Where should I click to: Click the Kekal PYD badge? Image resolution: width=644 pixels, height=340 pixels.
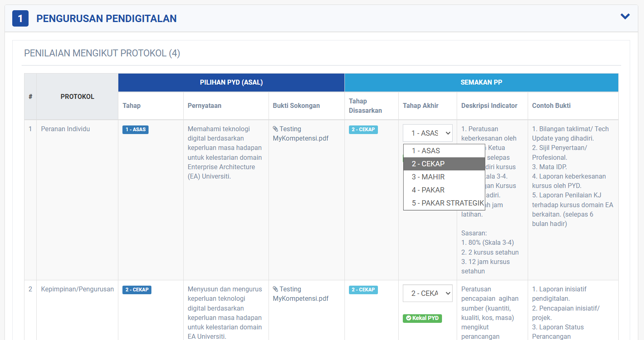pos(422,318)
